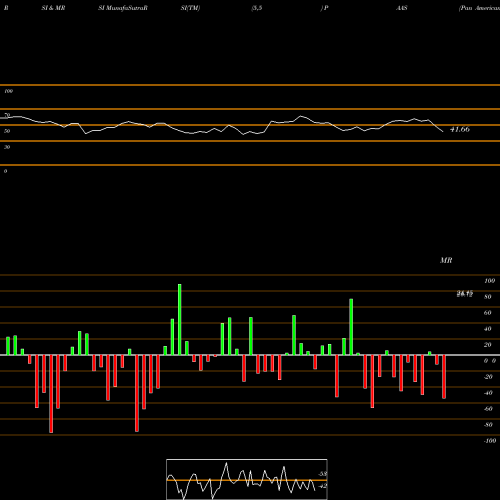500x500 pixels.
Task: Click the 42 label in mini chart
Action: 323,486
